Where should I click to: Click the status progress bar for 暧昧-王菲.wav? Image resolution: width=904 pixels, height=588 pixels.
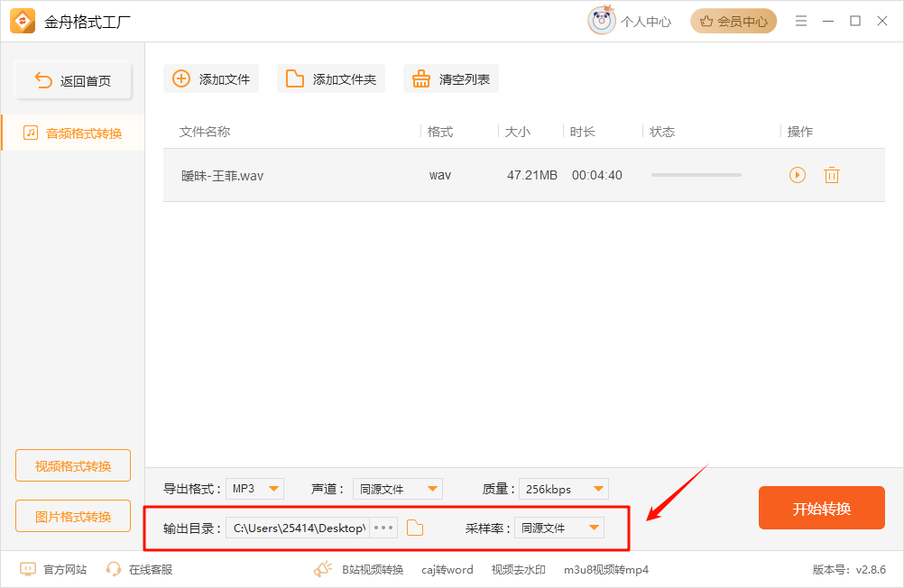click(x=696, y=175)
